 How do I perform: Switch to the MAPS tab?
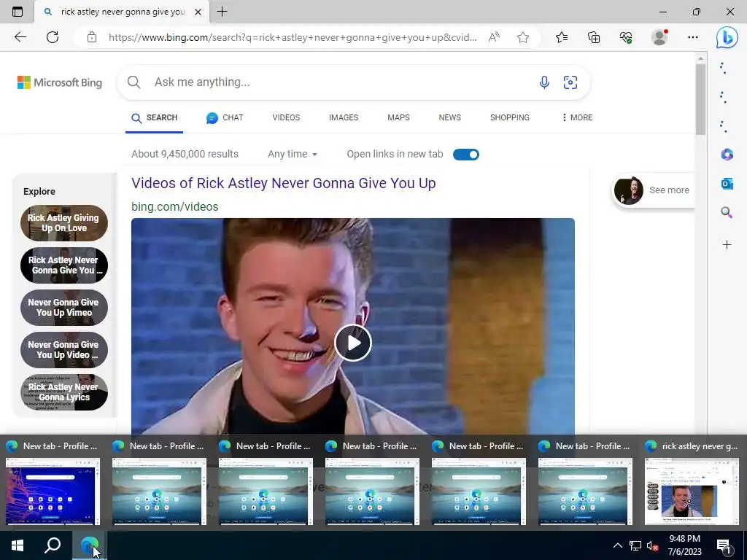[x=398, y=117]
